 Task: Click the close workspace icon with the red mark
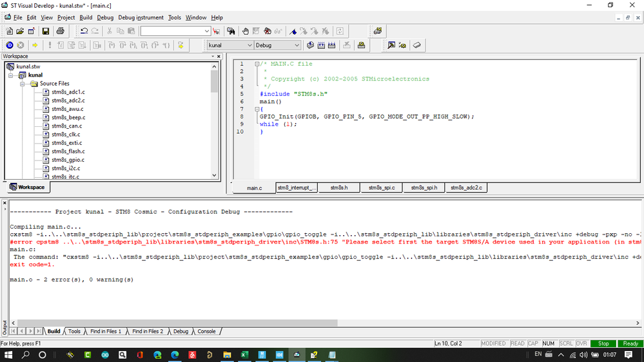(31, 31)
